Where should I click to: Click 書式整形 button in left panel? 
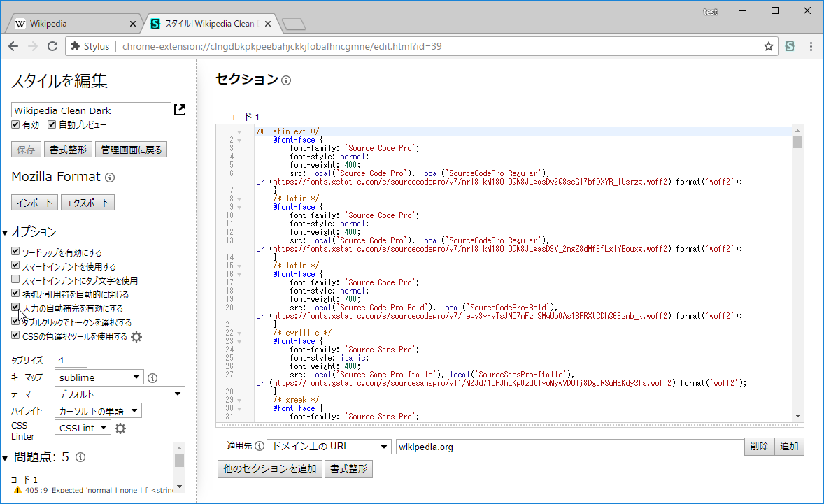(68, 150)
